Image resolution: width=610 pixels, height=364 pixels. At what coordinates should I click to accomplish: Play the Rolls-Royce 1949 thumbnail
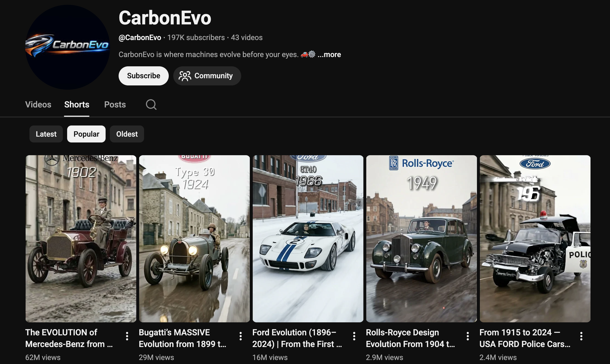point(422,239)
